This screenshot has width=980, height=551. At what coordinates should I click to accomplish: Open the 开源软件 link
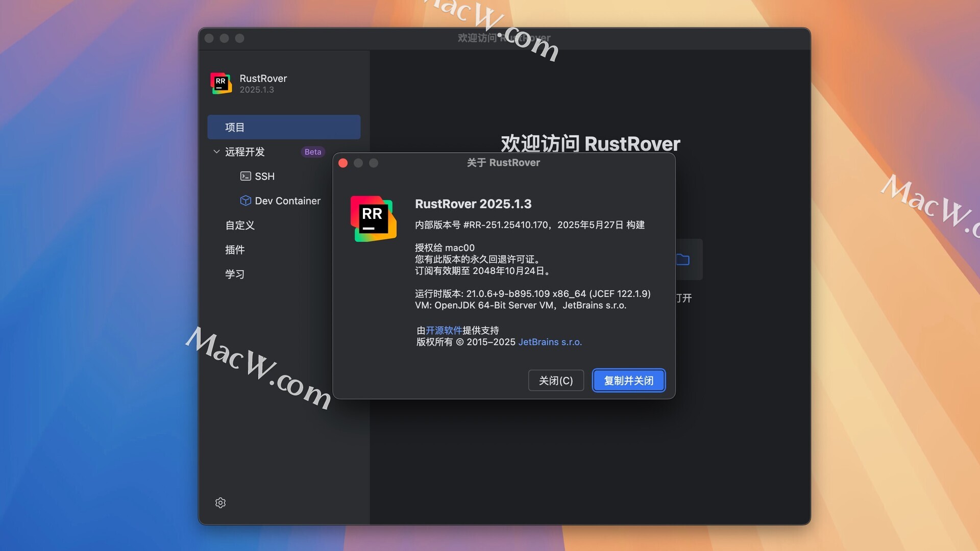[x=444, y=330]
